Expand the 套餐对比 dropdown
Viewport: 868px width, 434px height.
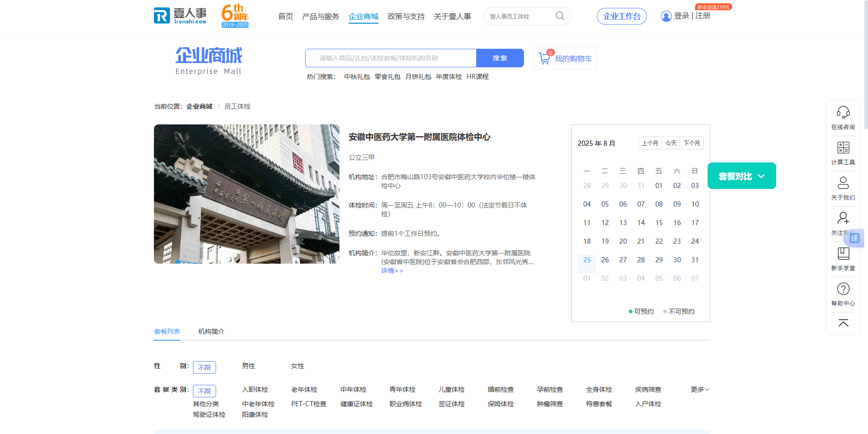[741, 176]
